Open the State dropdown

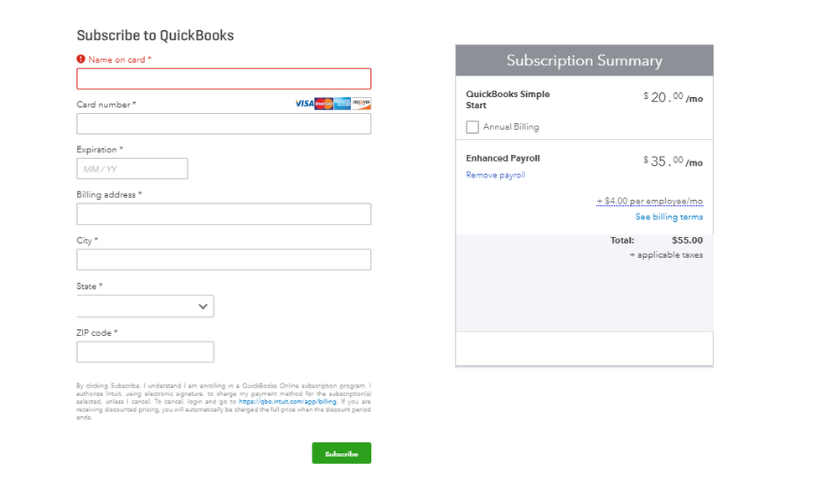click(x=145, y=306)
